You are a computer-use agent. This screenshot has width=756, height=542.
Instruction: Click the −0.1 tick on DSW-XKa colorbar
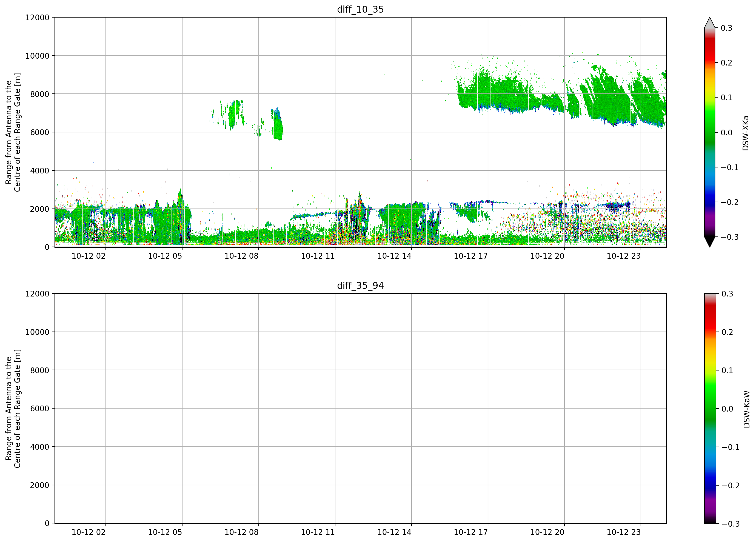pyautogui.click(x=730, y=167)
